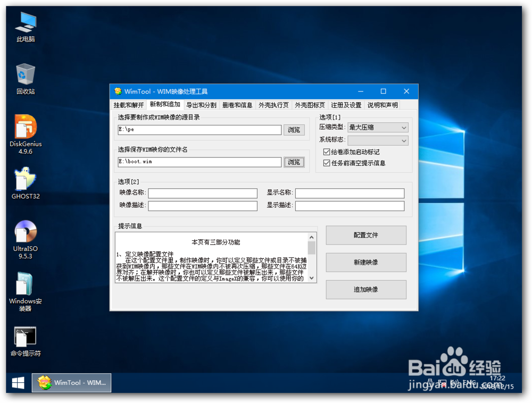
Task: Click the 提示信息 scrollbar thumb
Action: (311, 248)
